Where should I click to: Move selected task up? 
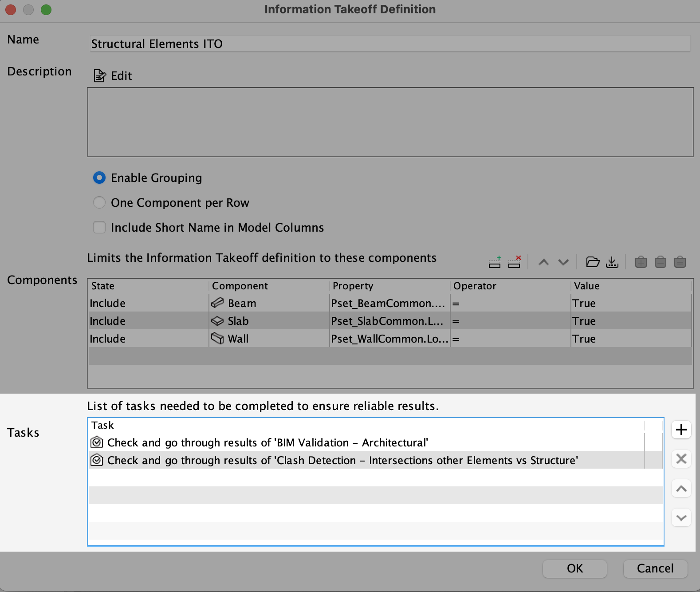681,489
